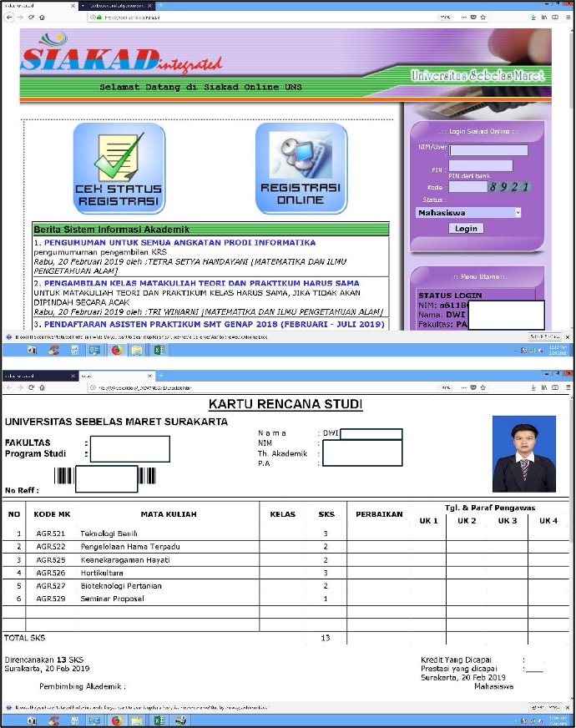The height and width of the screenshot is (728, 576).
Task: Click the Login button
Action: (x=466, y=229)
